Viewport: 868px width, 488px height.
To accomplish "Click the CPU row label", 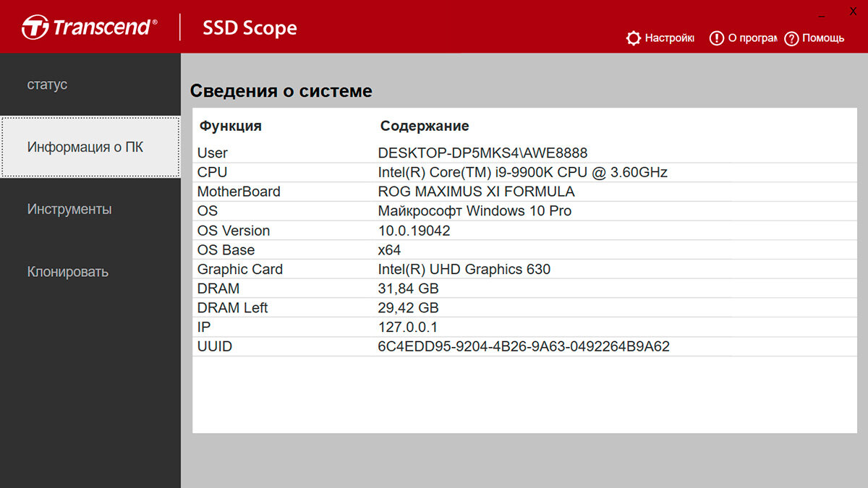I will (x=212, y=172).
